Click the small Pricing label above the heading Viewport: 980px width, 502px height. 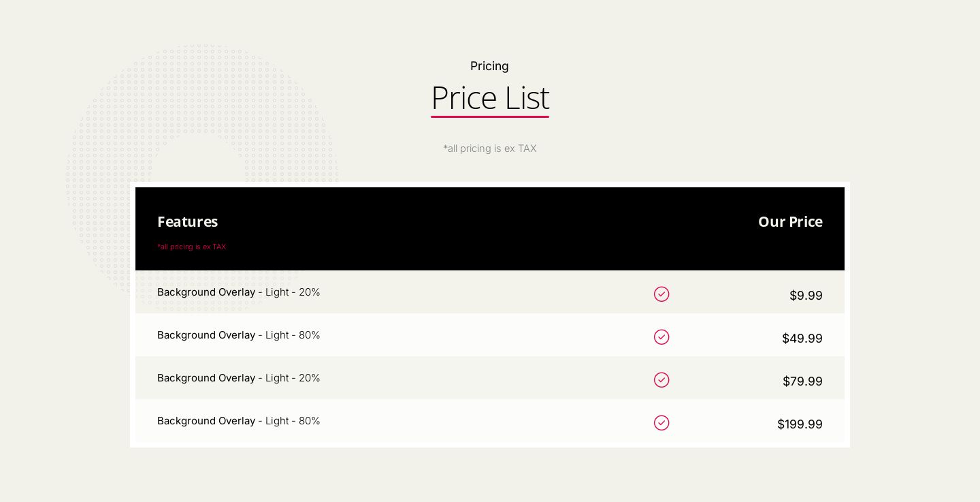(489, 66)
